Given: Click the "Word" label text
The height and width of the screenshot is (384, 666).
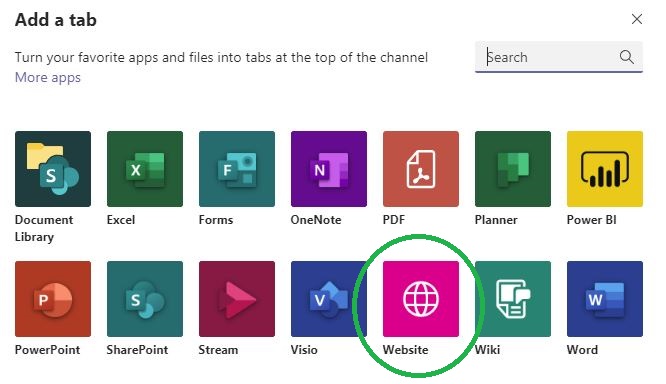Looking at the screenshot, I should [582, 350].
